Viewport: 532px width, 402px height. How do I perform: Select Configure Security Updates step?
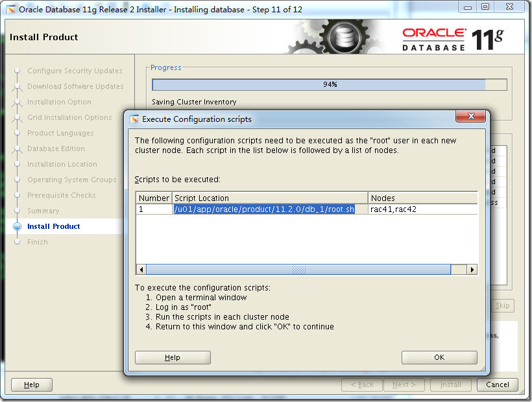coord(75,71)
